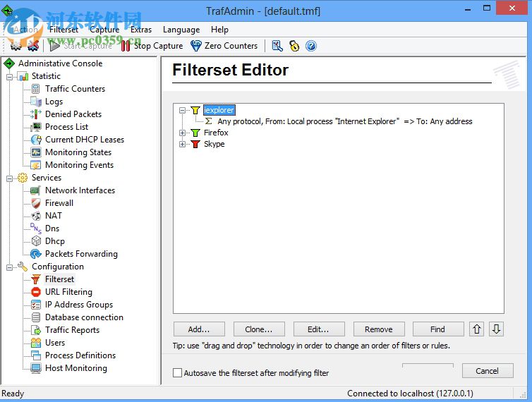
Task: Open the Logs icon in Statistic
Action: click(35, 102)
